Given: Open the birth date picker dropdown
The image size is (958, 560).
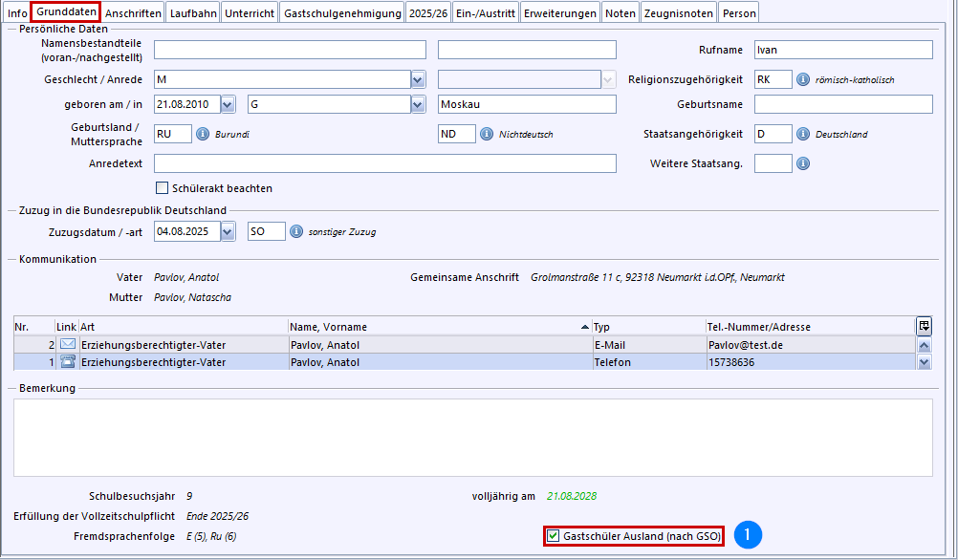Looking at the screenshot, I should point(228,104).
